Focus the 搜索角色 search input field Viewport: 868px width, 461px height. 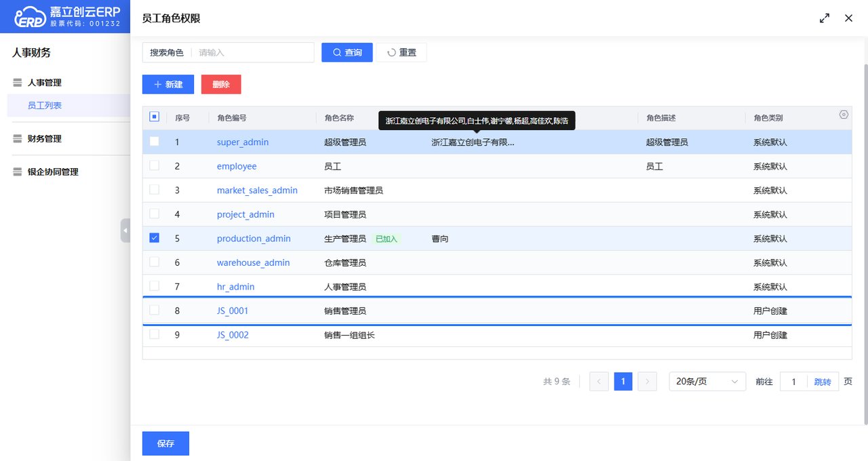pyautogui.click(x=252, y=52)
